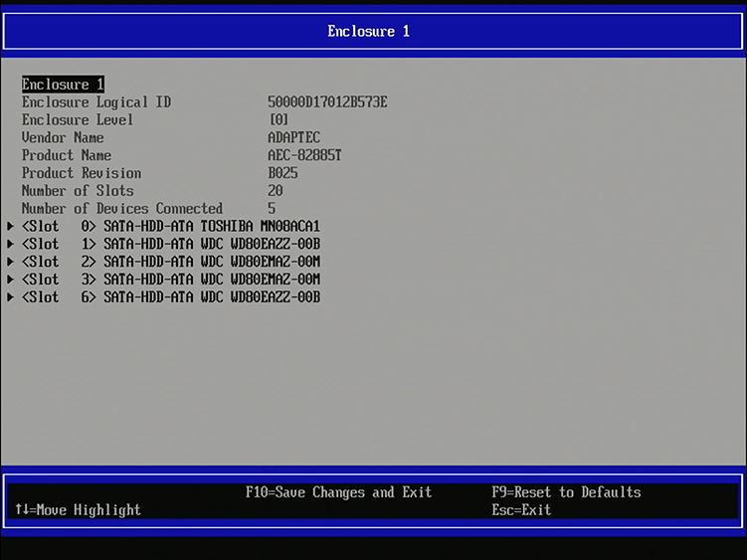The image size is (747, 560).
Task: Click Move Highlight arrows hint
Action: coord(78,510)
